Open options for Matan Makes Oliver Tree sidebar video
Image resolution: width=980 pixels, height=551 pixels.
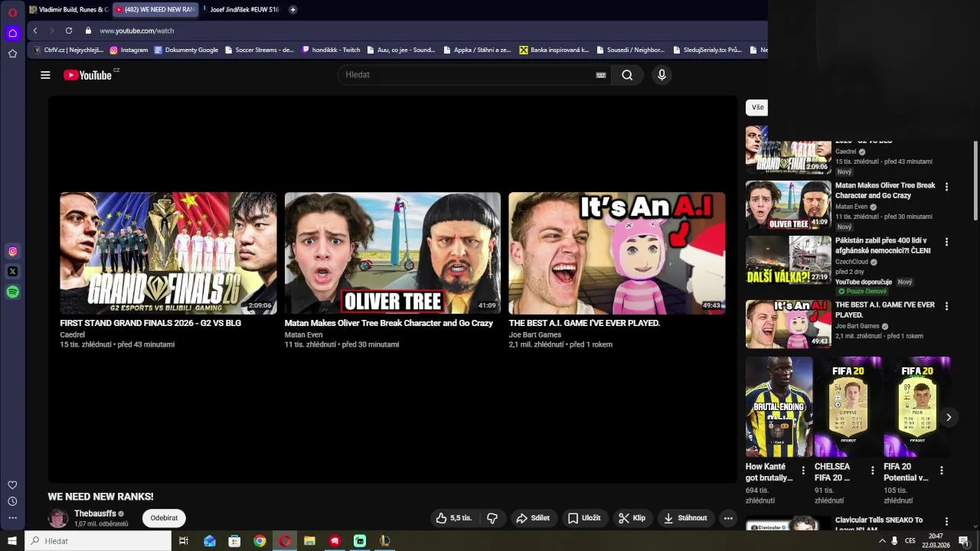tap(946, 187)
